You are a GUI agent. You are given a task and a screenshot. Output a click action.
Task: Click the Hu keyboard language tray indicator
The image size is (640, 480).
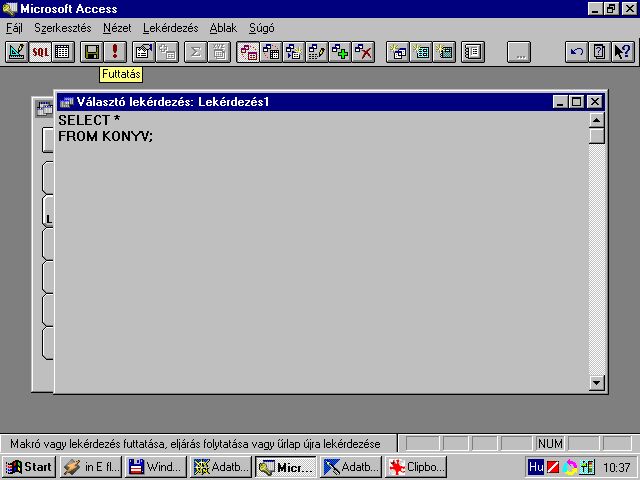pos(536,467)
